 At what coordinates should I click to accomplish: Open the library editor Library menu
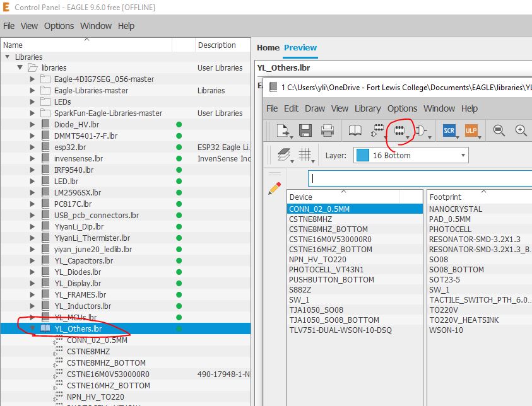point(368,108)
